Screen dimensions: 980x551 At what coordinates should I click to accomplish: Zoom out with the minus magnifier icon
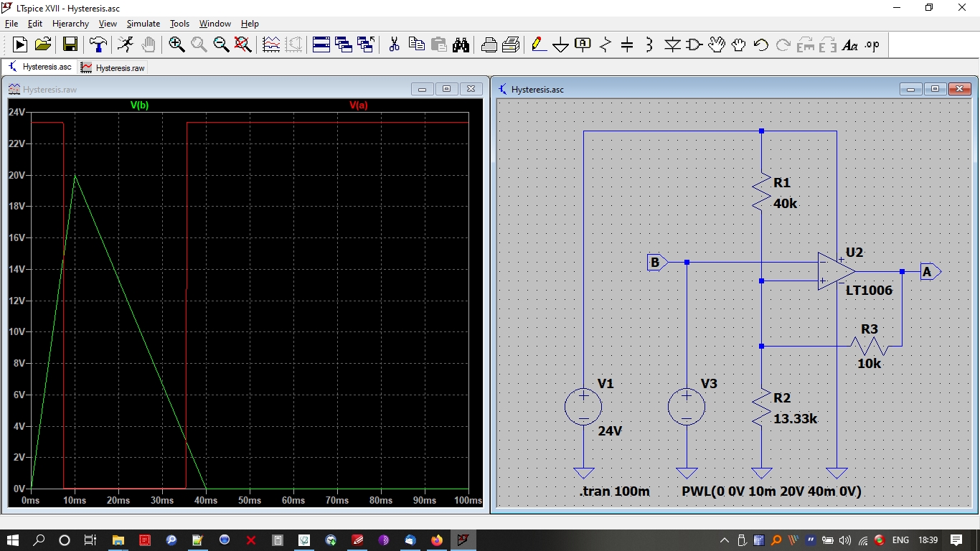[x=221, y=44]
